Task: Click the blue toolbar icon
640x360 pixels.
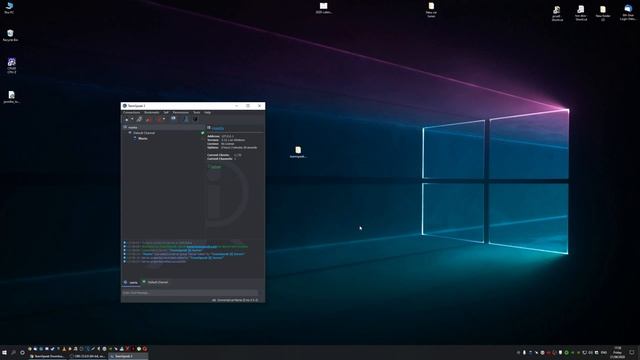Action: click(x=173, y=119)
